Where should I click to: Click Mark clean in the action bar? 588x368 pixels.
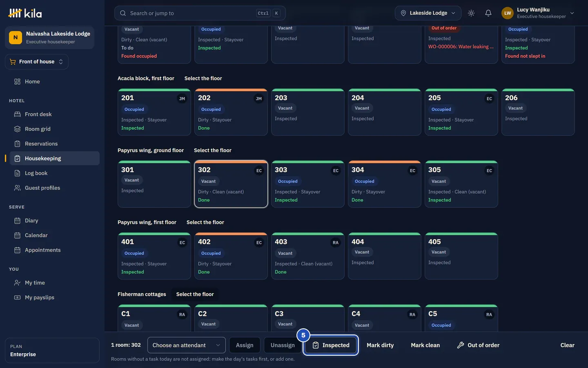tap(425, 345)
